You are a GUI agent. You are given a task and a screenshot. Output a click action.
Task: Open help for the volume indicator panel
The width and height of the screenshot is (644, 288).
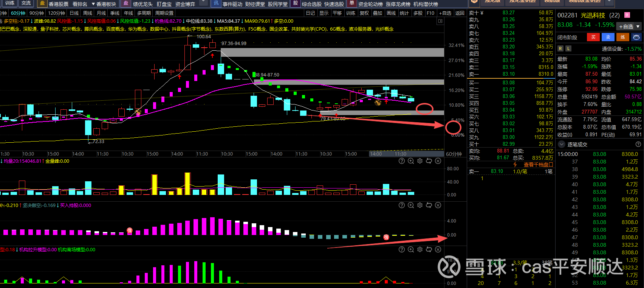point(402,161)
